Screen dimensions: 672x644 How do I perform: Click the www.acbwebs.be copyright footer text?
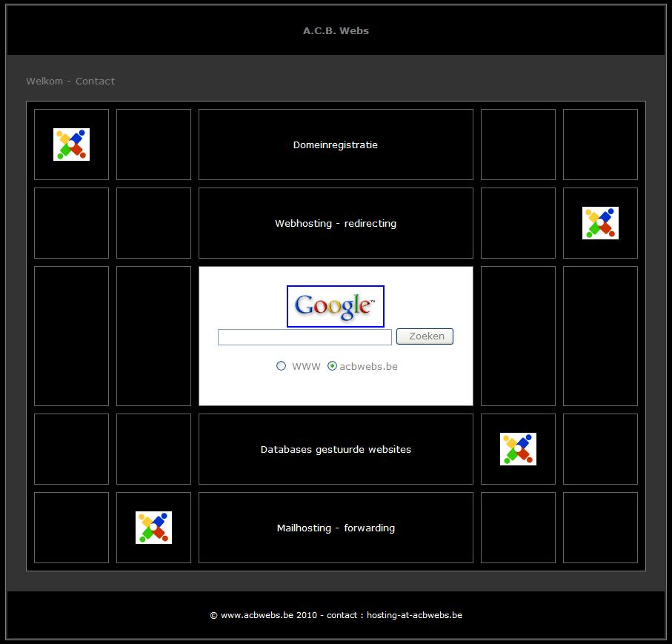pos(336,615)
